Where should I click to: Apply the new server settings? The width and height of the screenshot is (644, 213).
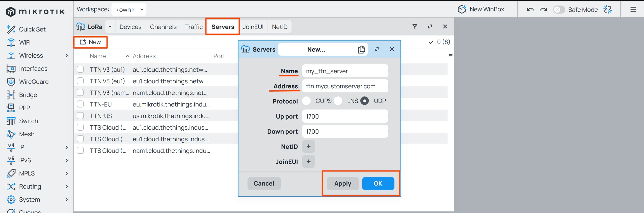(x=343, y=183)
